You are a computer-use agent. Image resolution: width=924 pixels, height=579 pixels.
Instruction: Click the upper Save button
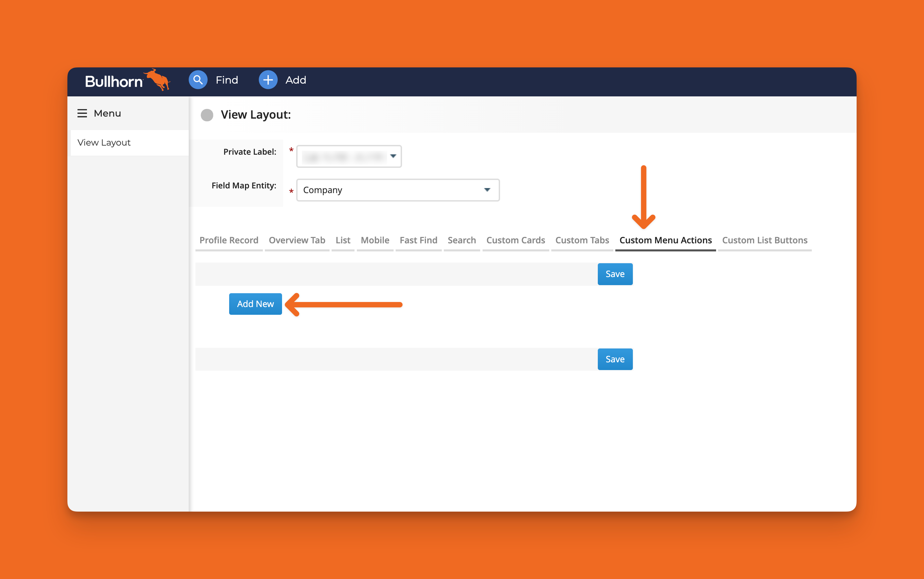coord(614,274)
